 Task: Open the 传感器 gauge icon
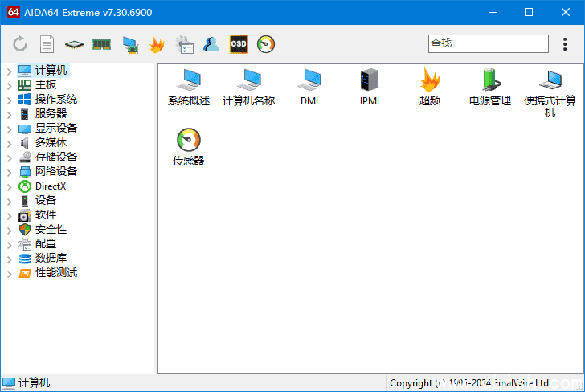tap(189, 147)
